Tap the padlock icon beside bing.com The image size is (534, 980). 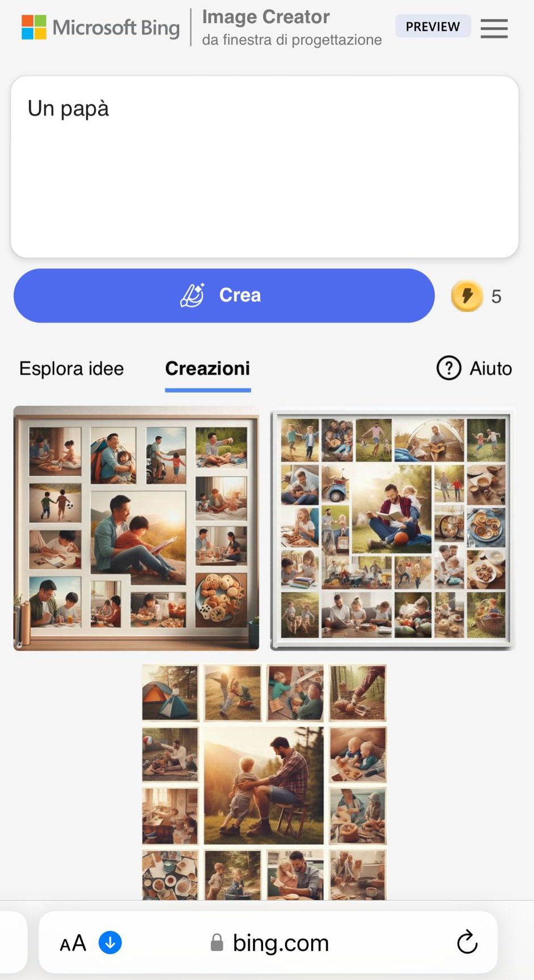click(x=217, y=943)
